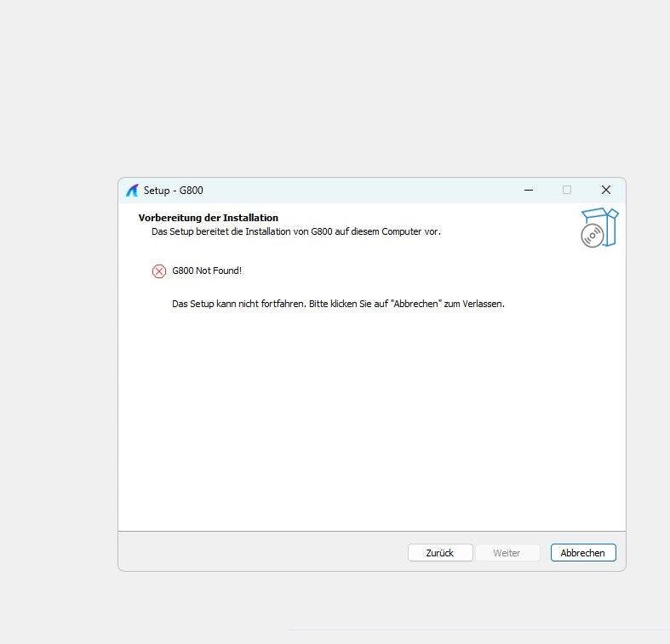Click the installer box with disc icon

click(599, 228)
